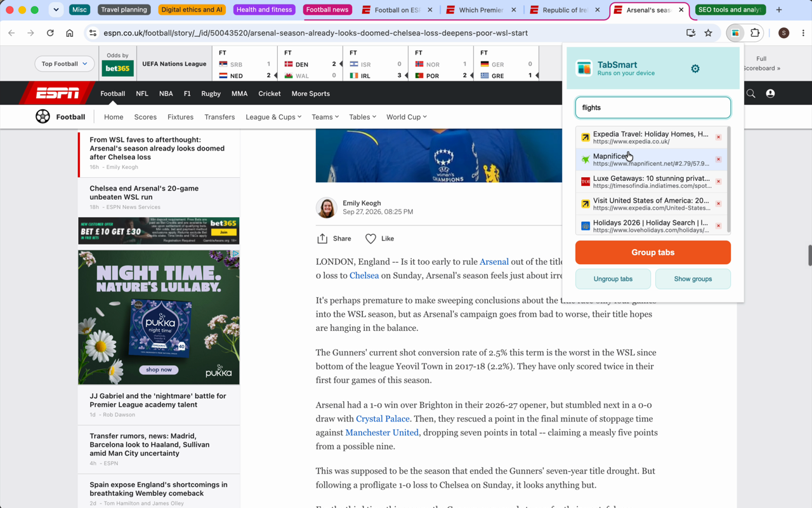The width and height of the screenshot is (812, 508).
Task: Click the TabSmart search field
Action: [653, 107]
